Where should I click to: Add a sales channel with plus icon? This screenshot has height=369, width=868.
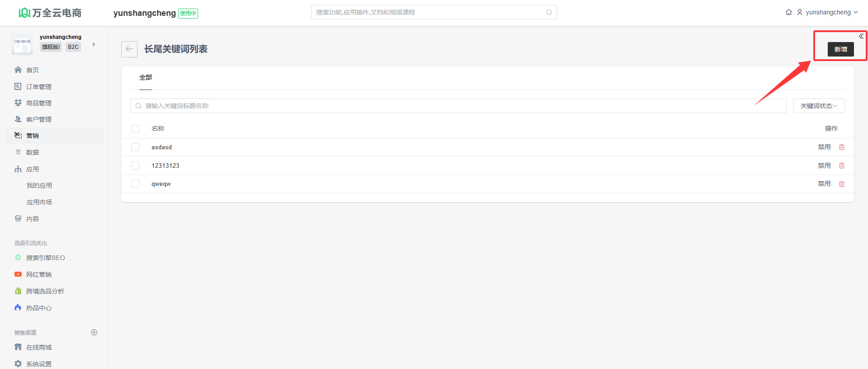pos(94,332)
